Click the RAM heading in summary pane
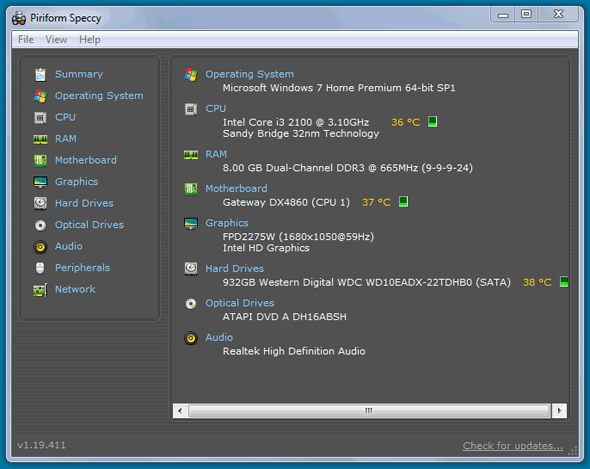Image resolution: width=590 pixels, height=469 pixels. [216, 154]
